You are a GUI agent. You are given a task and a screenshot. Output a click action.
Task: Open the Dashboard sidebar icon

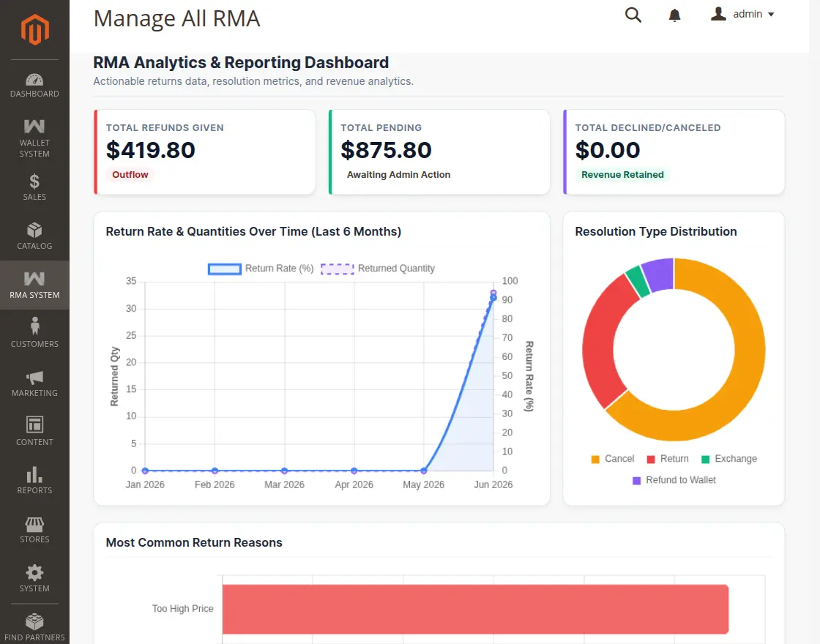[34, 80]
